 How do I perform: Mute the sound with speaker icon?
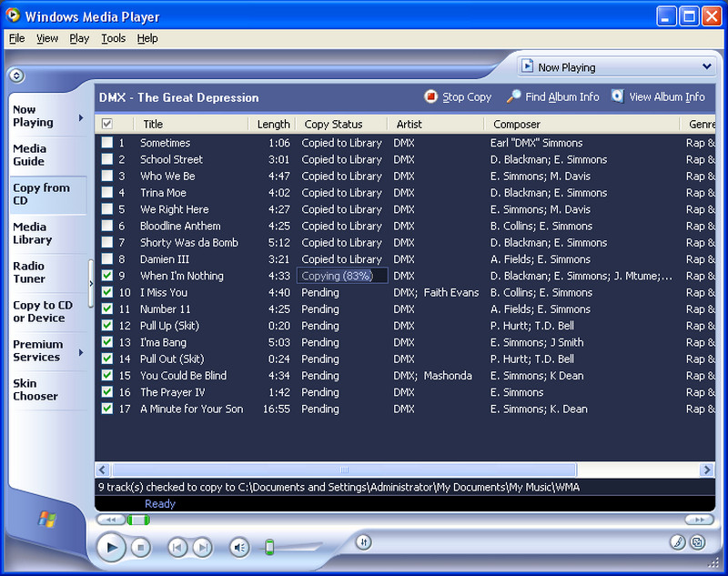pyautogui.click(x=238, y=547)
